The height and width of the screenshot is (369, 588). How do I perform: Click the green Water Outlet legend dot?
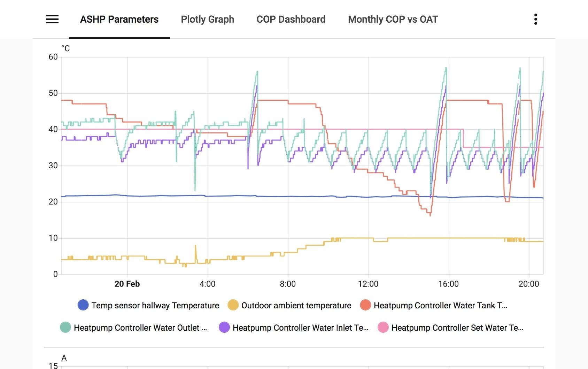coord(65,328)
